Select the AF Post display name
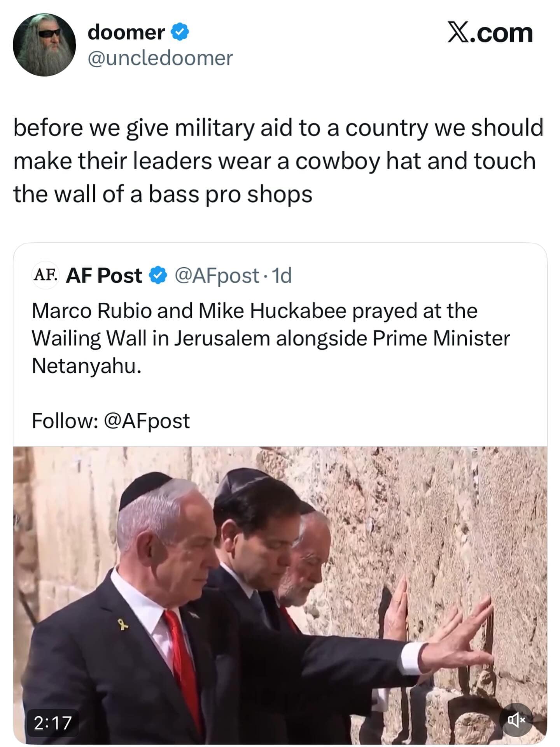The image size is (560, 747). (104, 275)
